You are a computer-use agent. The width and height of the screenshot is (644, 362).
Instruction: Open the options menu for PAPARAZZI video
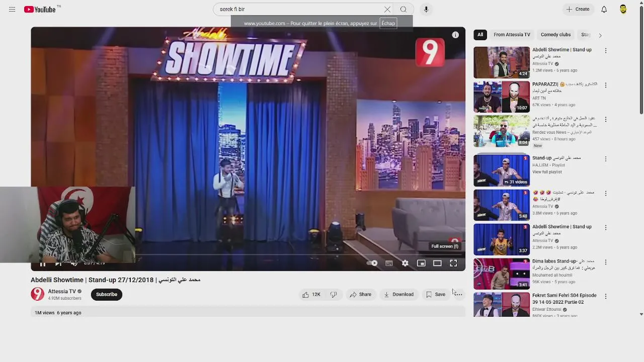(x=606, y=85)
